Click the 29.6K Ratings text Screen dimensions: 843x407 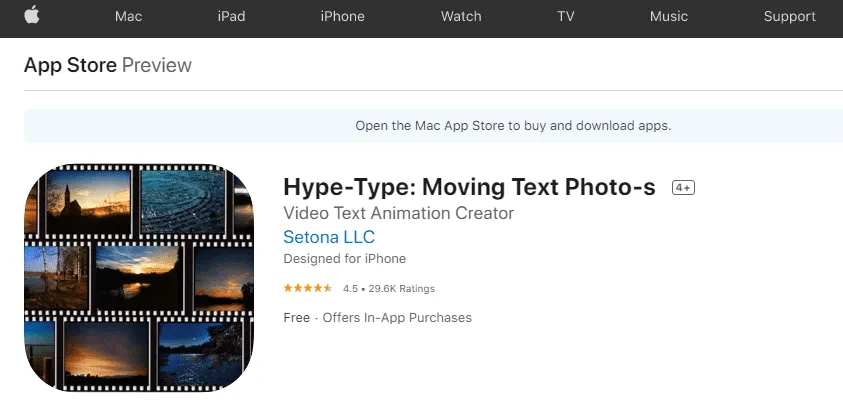tap(402, 289)
